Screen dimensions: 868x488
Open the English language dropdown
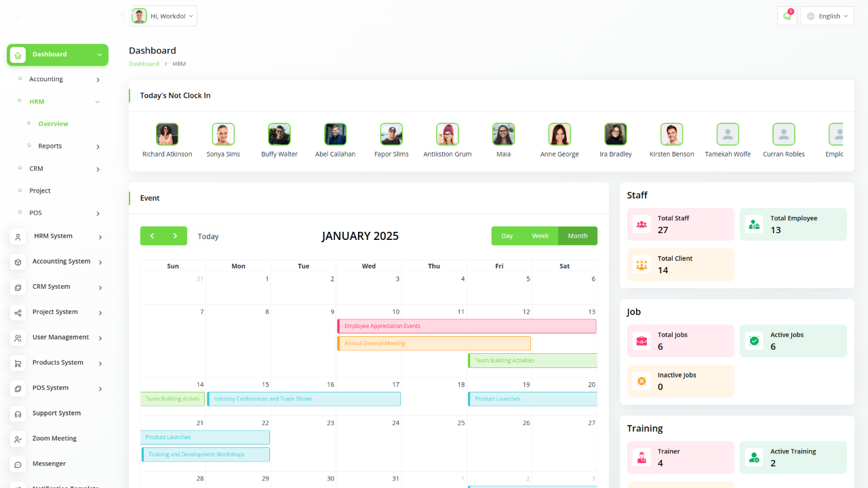click(827, 16)
